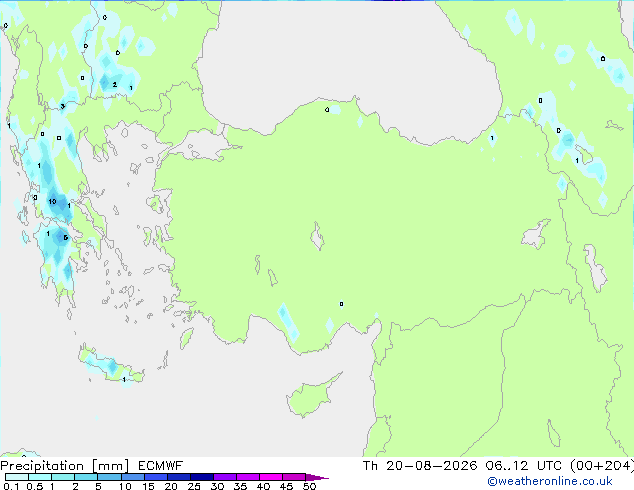The width and height of the screenshot is (634, 490).
Task: Click the '10' precipitation value over Greece
Action: [x=53, y=201]
